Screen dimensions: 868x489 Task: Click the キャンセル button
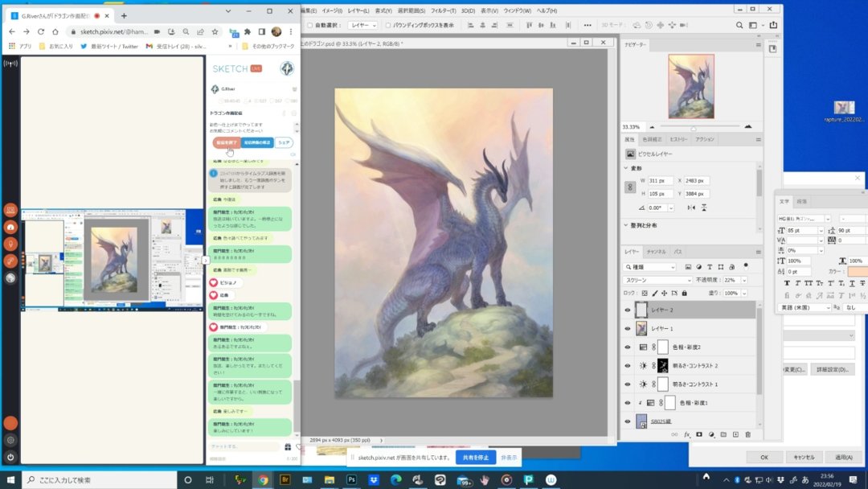click(804, 458)
